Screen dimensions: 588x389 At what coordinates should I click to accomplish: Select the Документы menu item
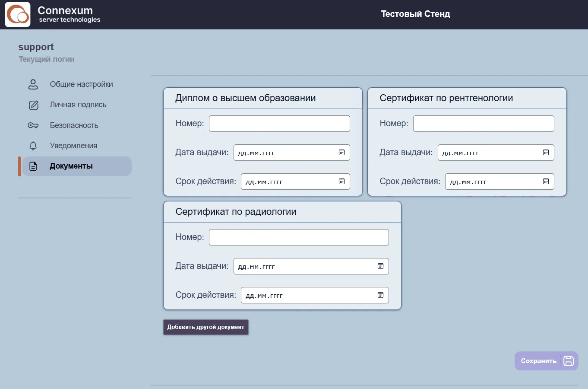pos(77,166)
